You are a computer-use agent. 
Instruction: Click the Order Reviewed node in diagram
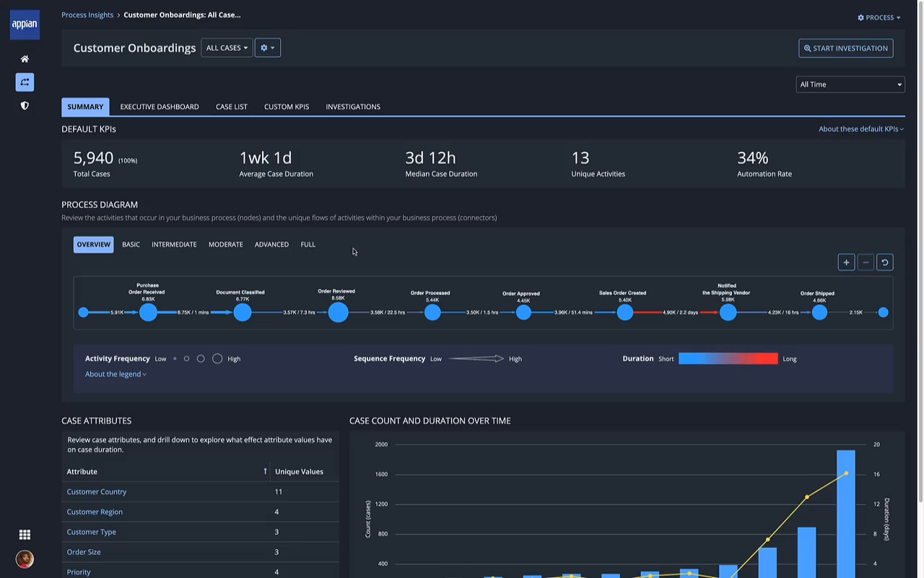click(338, 312)
